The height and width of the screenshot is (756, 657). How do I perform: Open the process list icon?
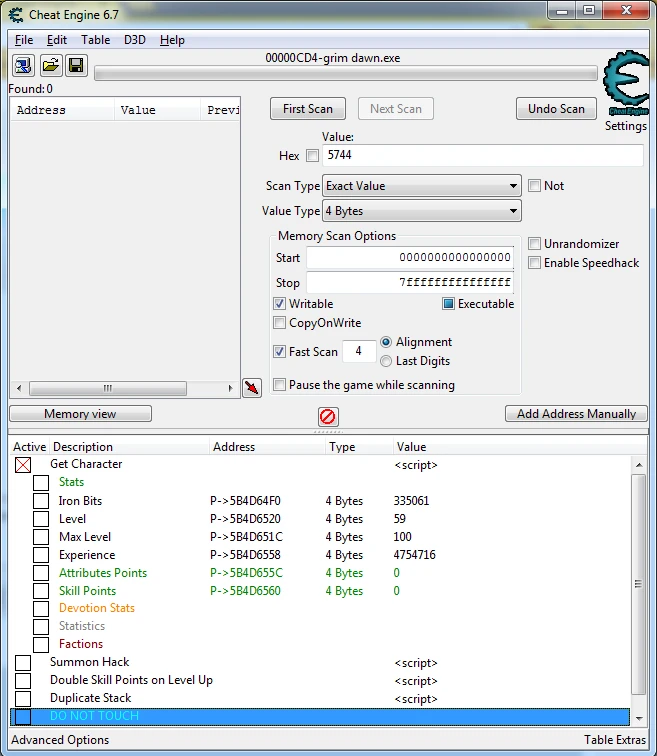click(23, 65)
